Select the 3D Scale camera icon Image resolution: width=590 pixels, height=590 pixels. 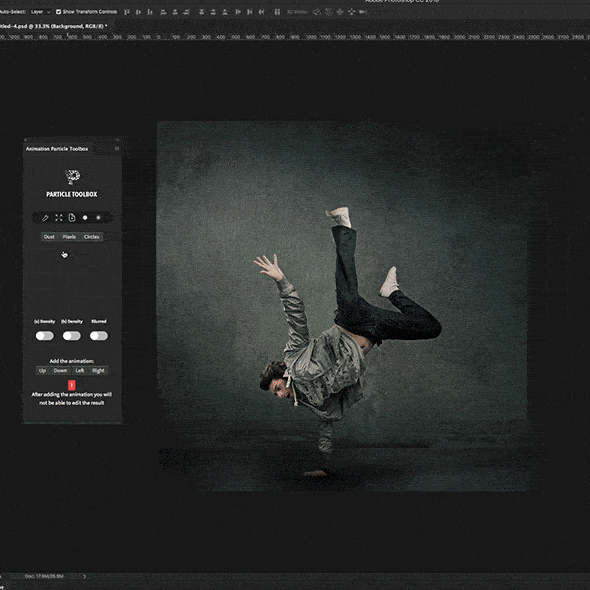pyautogui.click(x=363, y=12)
